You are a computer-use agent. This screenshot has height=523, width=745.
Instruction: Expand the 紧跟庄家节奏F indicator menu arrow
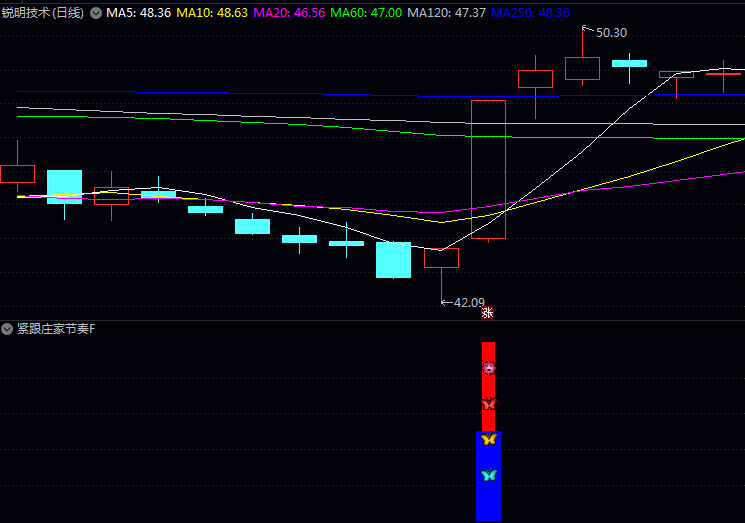(7, 329)
